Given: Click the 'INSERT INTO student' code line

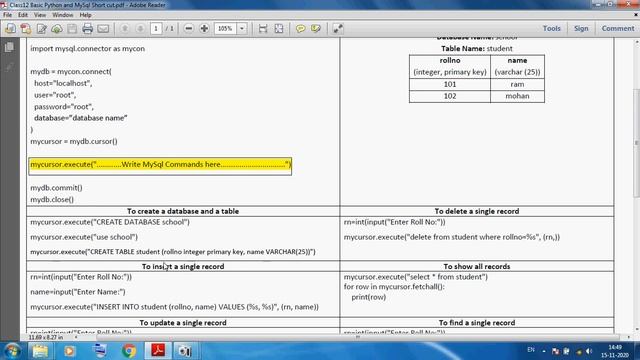Looking at the screenshot, I should [x=174, y=307].
